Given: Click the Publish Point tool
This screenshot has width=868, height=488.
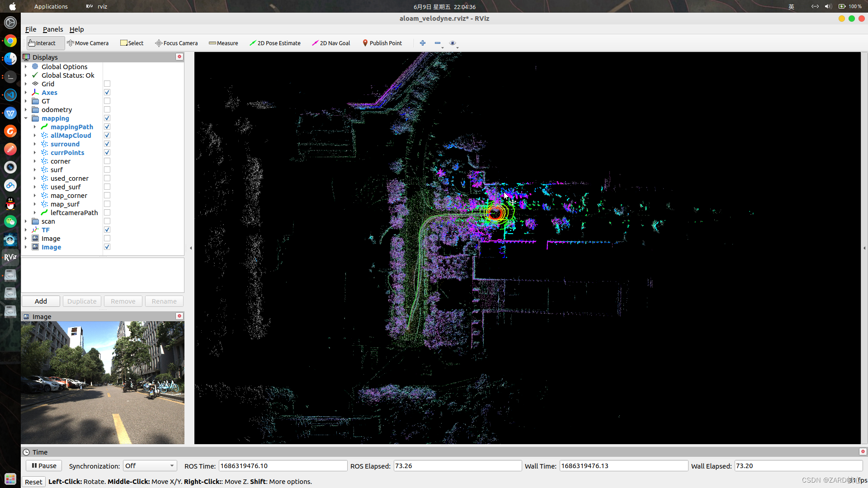Looking at the screenshot, I should pos(382,43).
